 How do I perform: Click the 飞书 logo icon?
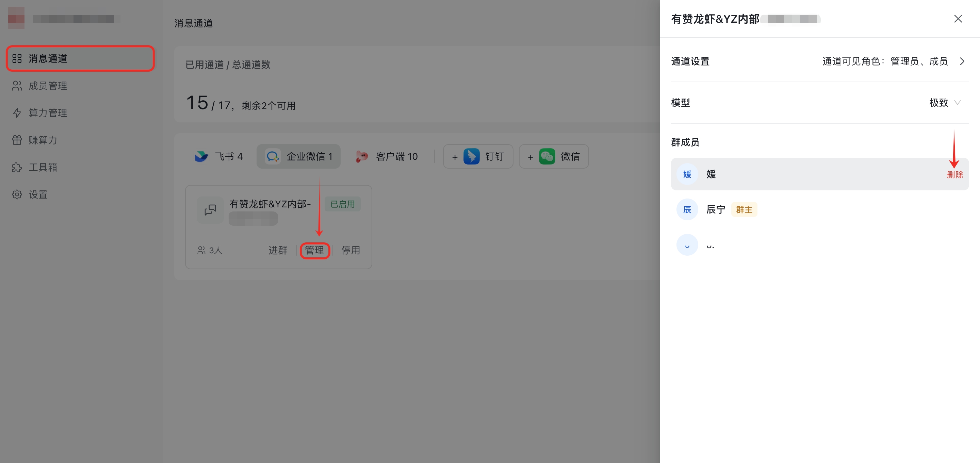tap(201, 156)
